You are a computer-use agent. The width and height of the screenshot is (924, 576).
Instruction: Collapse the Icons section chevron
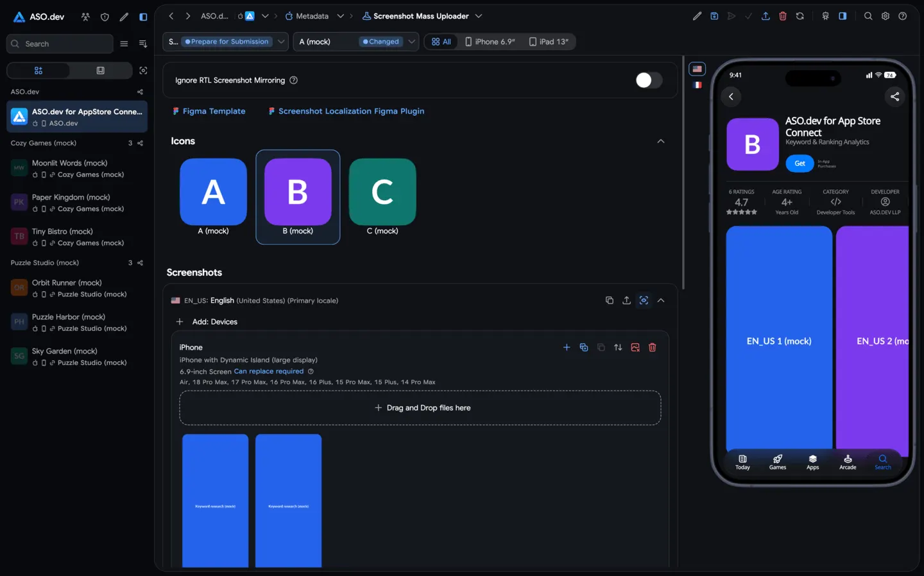661,141
